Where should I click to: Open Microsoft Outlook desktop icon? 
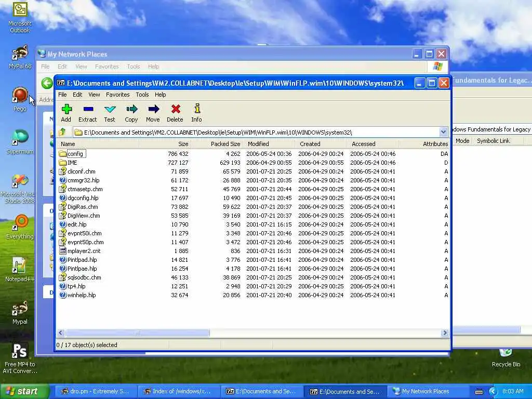[x=20, y=18]
